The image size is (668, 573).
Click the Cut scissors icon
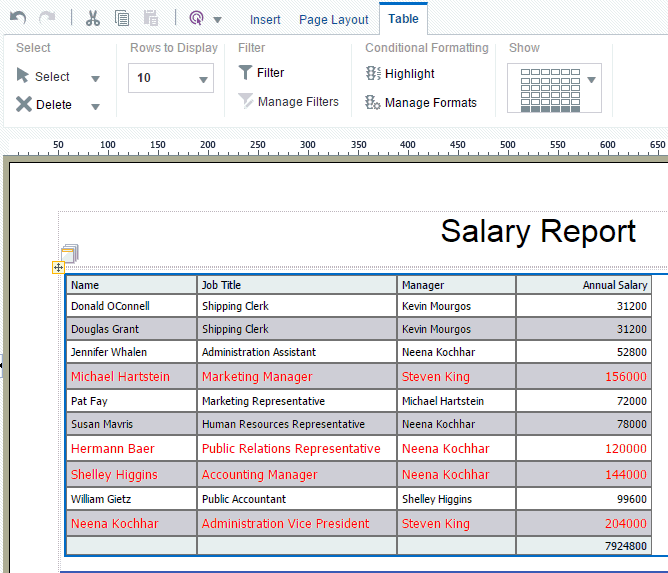point(92,18)
